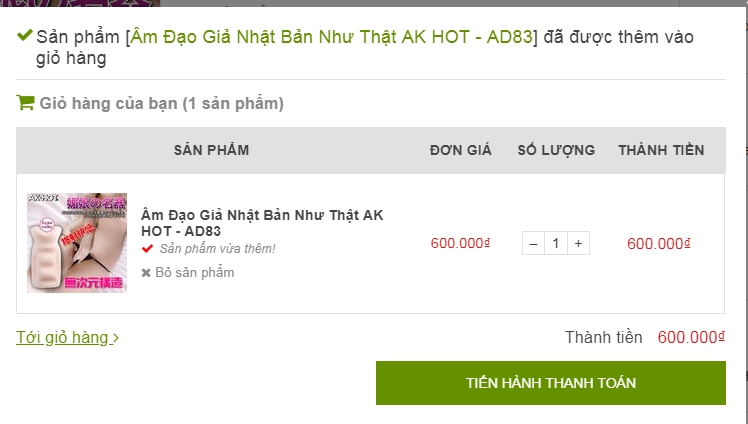Click the order total next to 'Thành tiền' label

(x=689, y=337)
